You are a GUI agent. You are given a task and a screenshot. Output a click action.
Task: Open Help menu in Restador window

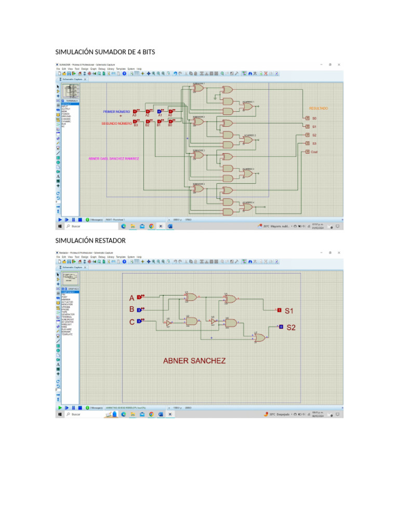tap(139, 257)
